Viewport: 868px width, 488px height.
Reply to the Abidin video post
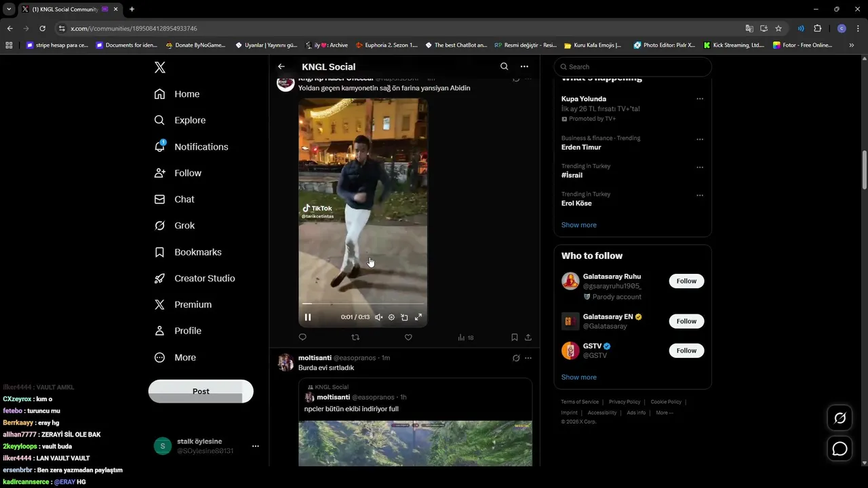click(x=302, y=337)
